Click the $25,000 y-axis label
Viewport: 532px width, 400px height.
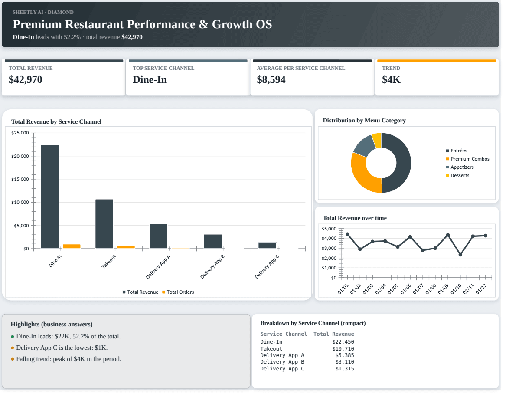pos(20,133)
